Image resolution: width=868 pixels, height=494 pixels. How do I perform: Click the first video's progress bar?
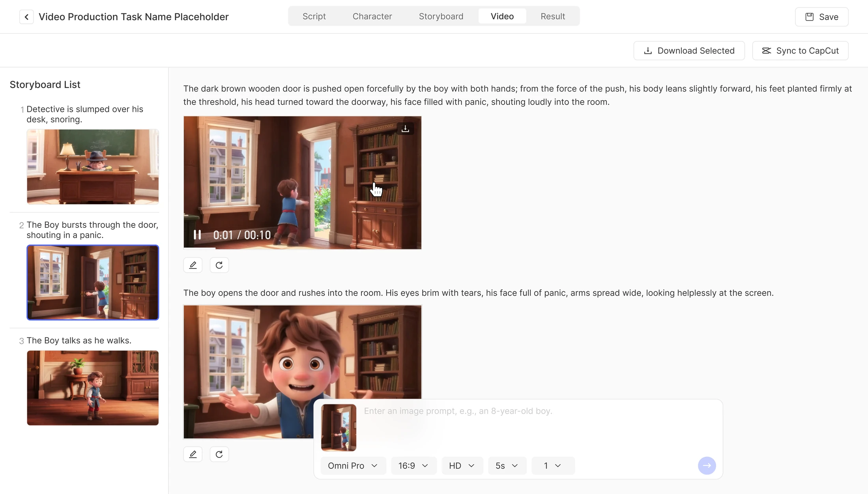tap(303, 248)
